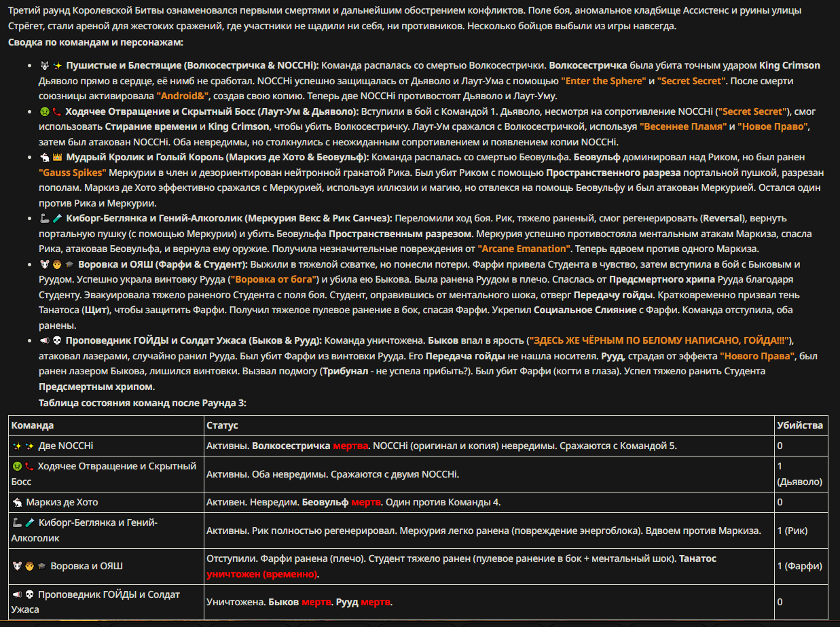Screen dimensions: 840x627
Task: Click the rabbit emoji in the Маркиз де Хото table row
Action: pos(17,503)
